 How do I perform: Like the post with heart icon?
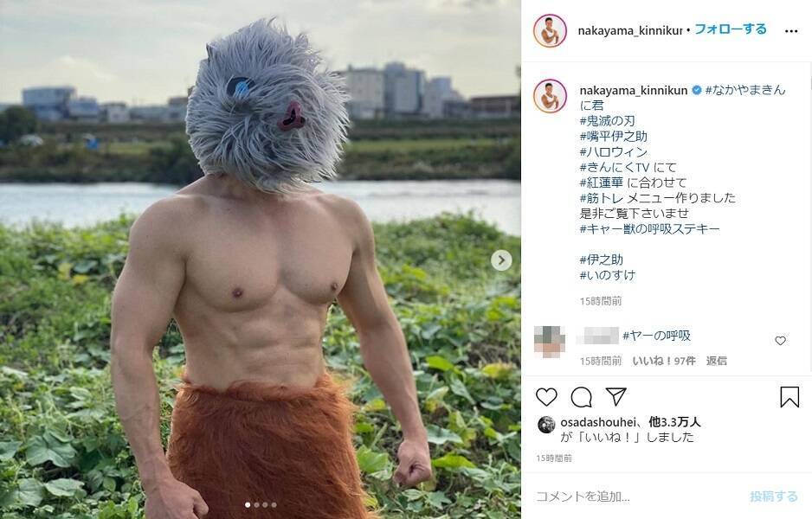pyautogui.click(x=546, y=397)
